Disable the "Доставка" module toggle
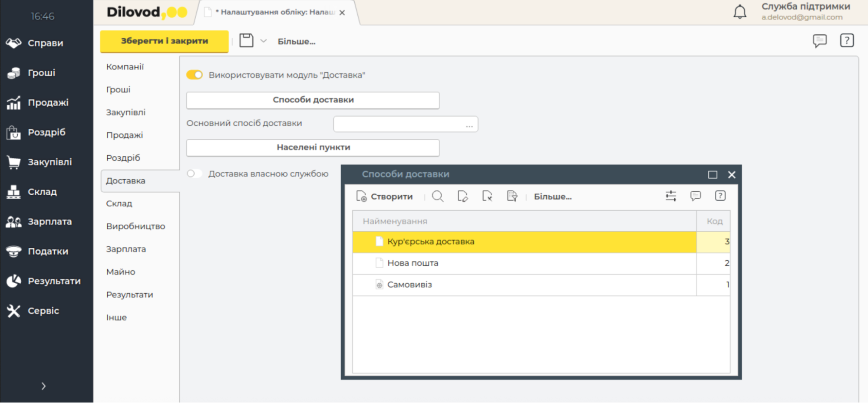 195,75
